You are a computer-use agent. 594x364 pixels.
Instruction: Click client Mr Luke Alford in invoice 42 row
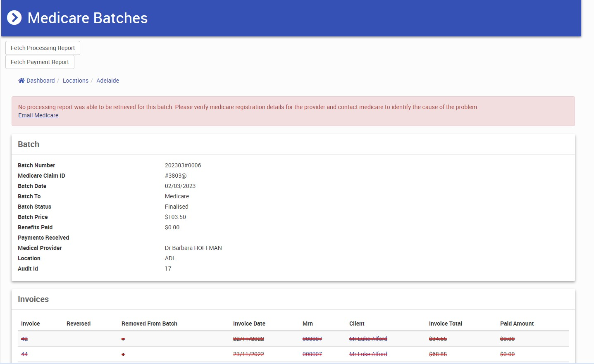click(x=368, y=339)
